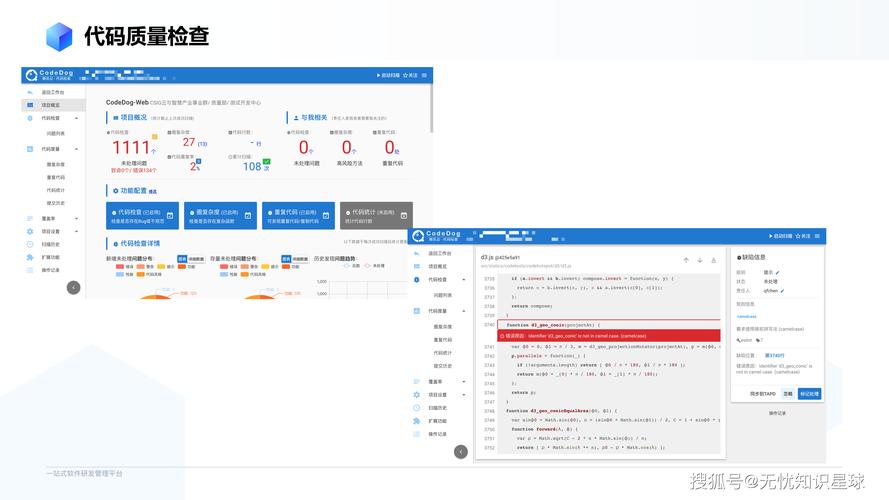Collapse overview sidebar with round chevron button
The width and height of the screenshot is (889, 500).
[x=74, y=287]
